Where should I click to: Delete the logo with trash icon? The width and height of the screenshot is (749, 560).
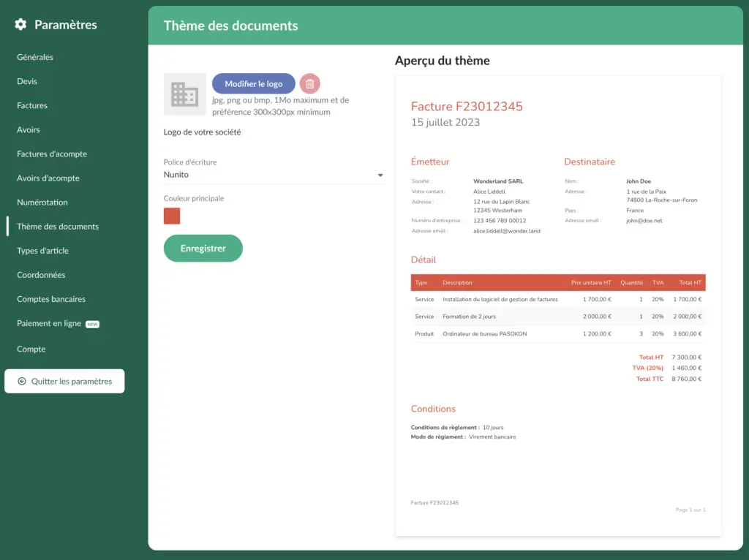coord(309,83)
